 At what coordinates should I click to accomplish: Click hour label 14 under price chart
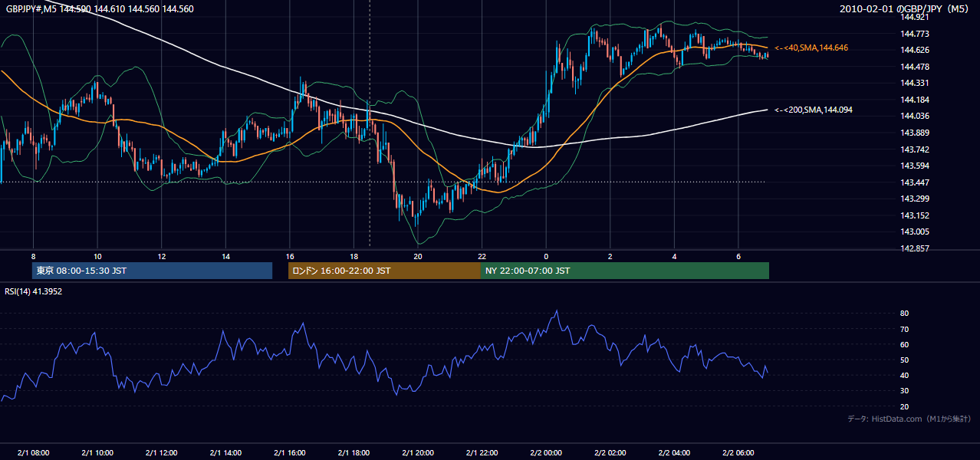(225, 256)
